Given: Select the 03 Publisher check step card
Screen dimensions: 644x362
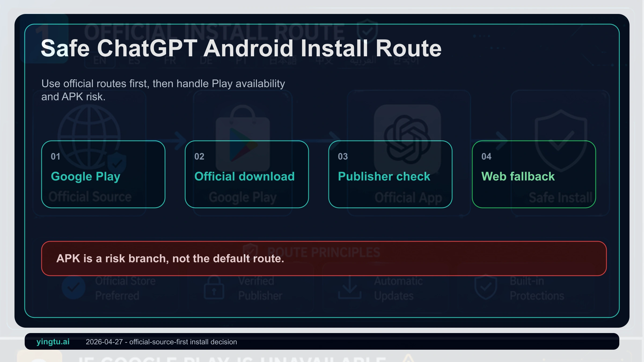Looking at the screenshot, I should click(390, 174).
